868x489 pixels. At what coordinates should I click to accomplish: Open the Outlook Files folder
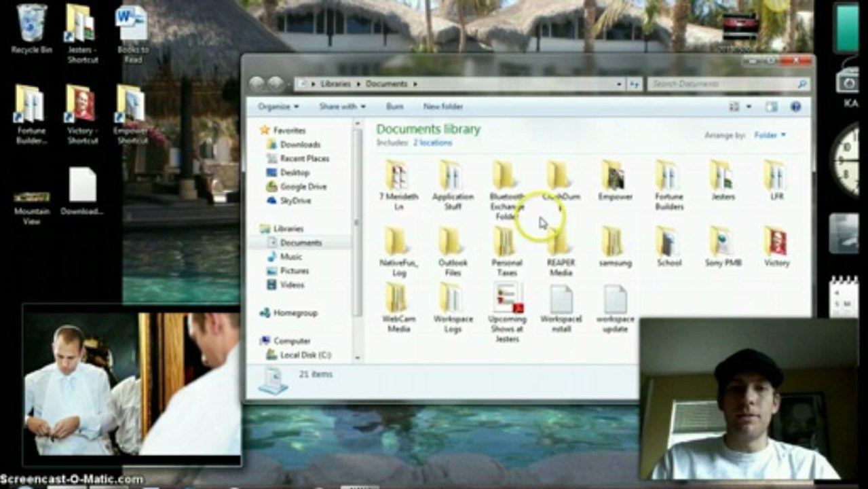coord(453,251)
